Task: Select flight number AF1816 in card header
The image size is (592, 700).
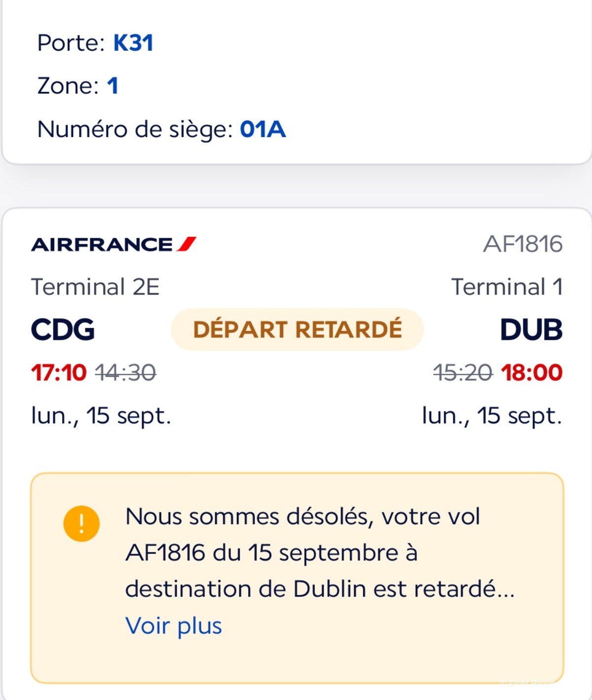Action: tap(522, 244)
